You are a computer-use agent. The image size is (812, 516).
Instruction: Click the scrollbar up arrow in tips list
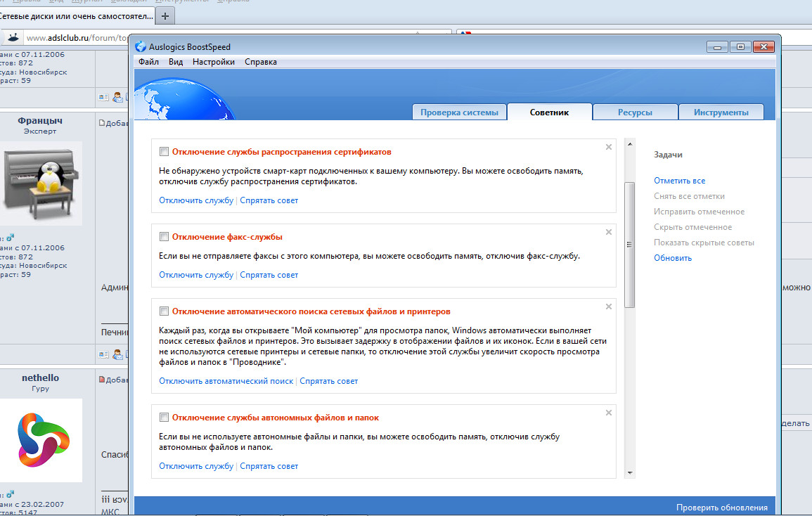pyautogui.click(x=629, y=143)
